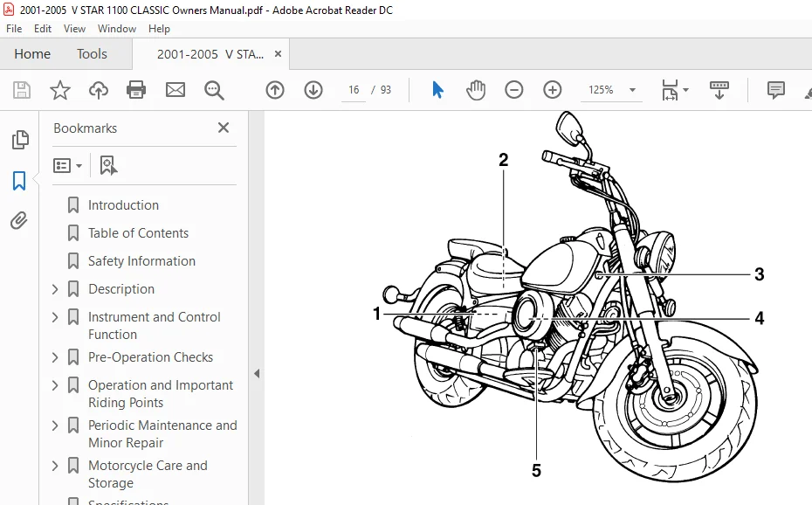Open the Introduction bookmark

click(123, 205)
